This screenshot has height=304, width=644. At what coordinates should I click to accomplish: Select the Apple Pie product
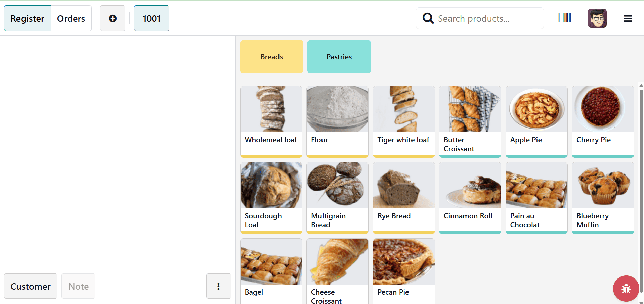(x=536, y=121)
